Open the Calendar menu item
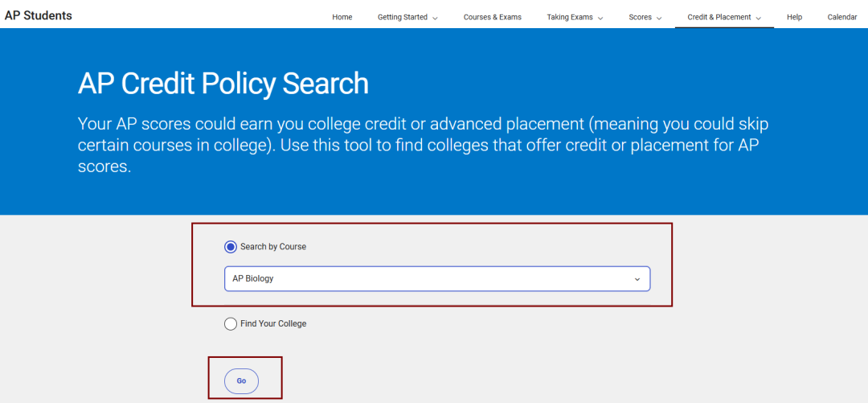 click(x=842, y=17)
